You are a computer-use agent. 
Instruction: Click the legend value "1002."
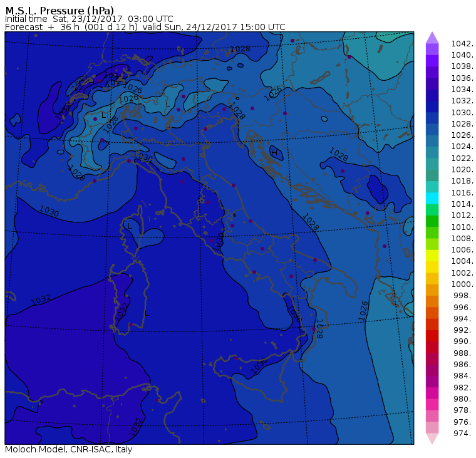[x=462, y=273]
